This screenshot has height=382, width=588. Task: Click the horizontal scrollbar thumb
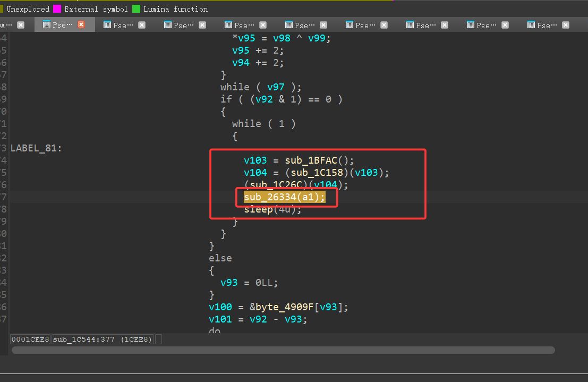tap(283, 350)
